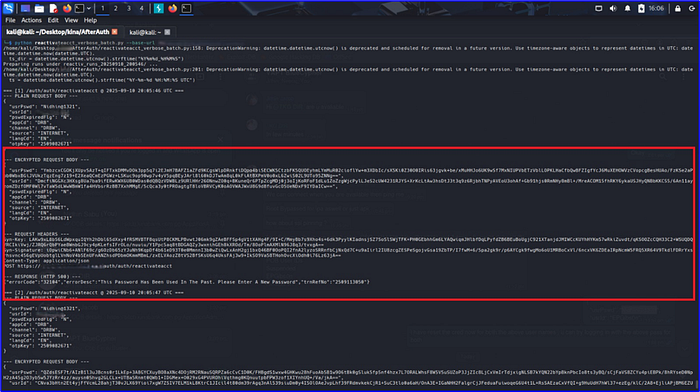Screen dimensions: 700x392
Task: Open the Actions menu
Action: tap(31, 20)
